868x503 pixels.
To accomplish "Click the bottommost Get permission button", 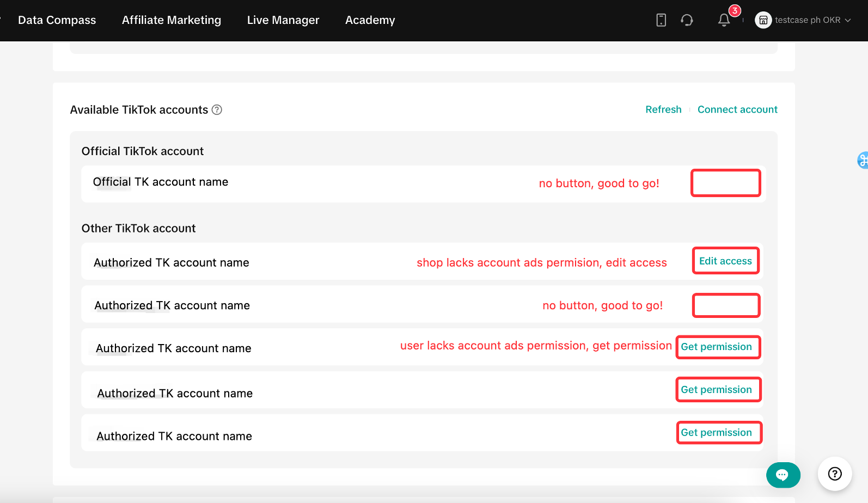I will click(716, 433).
